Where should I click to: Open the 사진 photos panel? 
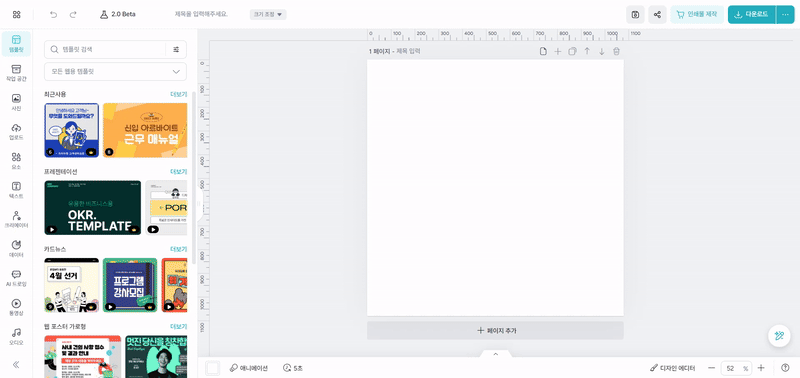pos(16,103)
